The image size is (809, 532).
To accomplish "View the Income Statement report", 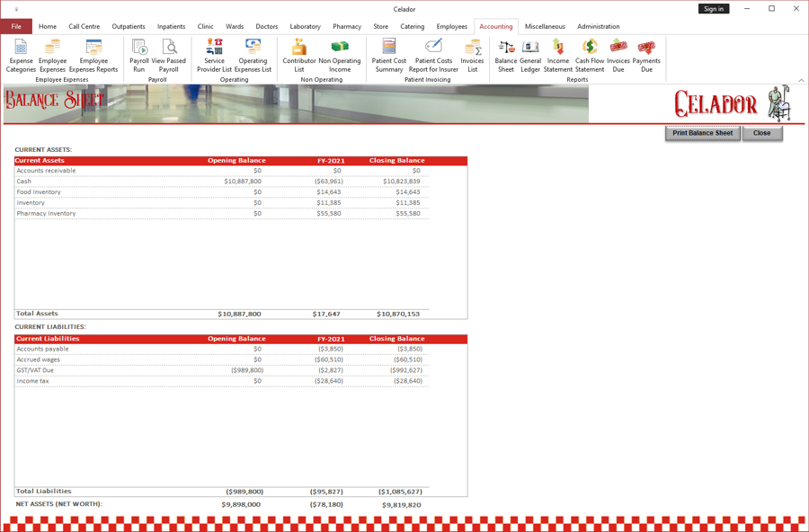I will [558, 56].
